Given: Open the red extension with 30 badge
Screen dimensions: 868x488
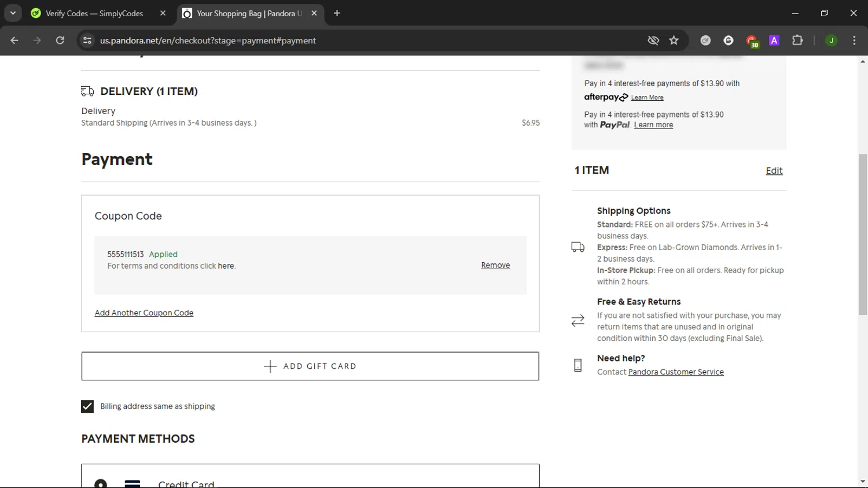Looking at the screenshot, I should (752, 41).
